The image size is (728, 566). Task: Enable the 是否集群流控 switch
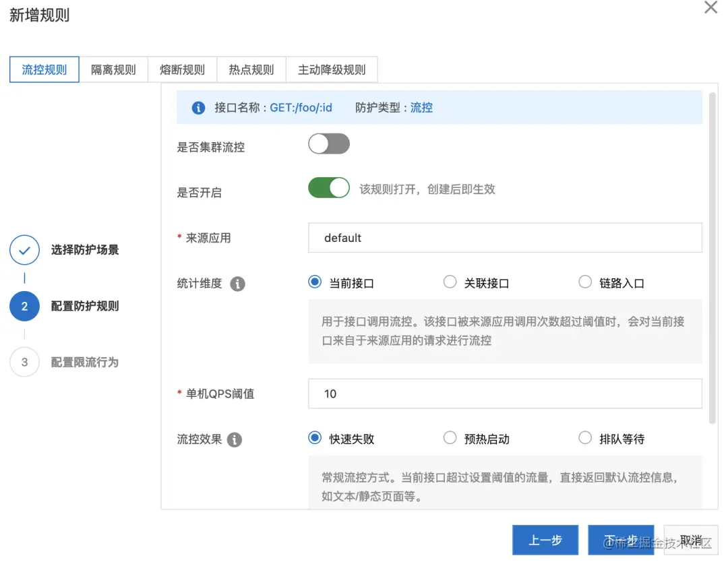click(329, 144)
